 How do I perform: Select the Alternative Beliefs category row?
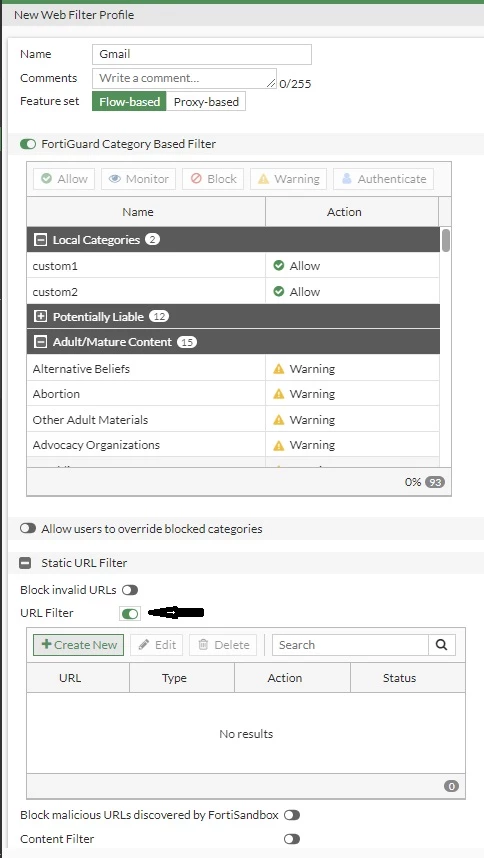point(233,369)
